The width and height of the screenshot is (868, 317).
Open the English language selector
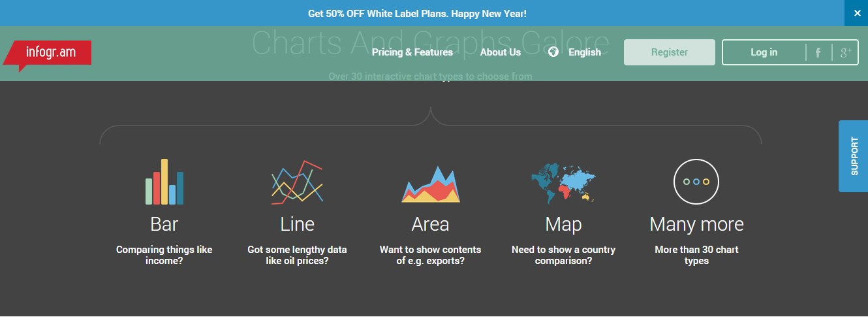coord(584,52)
